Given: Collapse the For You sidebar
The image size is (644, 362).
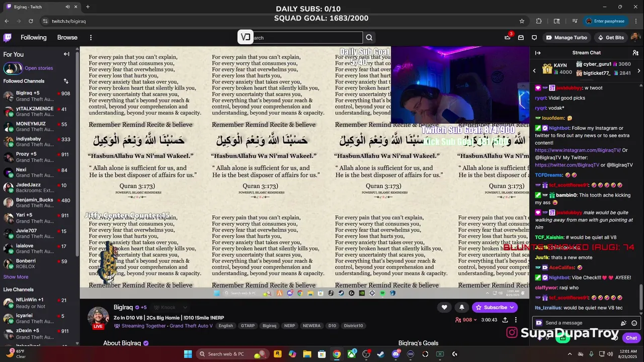Looking at the screenshot, I should [x=66, y=54].
